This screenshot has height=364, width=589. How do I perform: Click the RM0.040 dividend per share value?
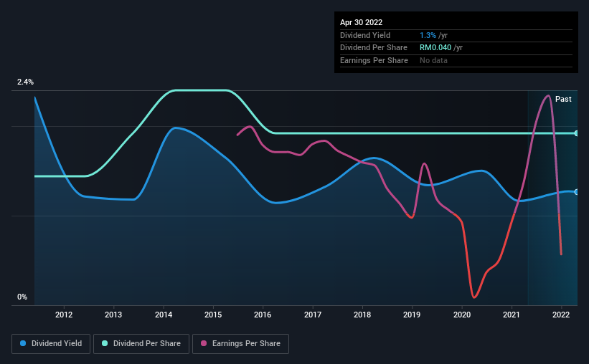(435, 48)
